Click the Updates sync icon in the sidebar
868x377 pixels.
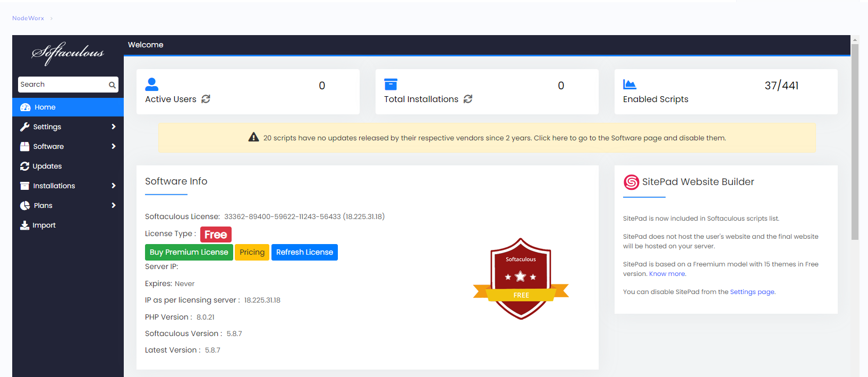24,166
